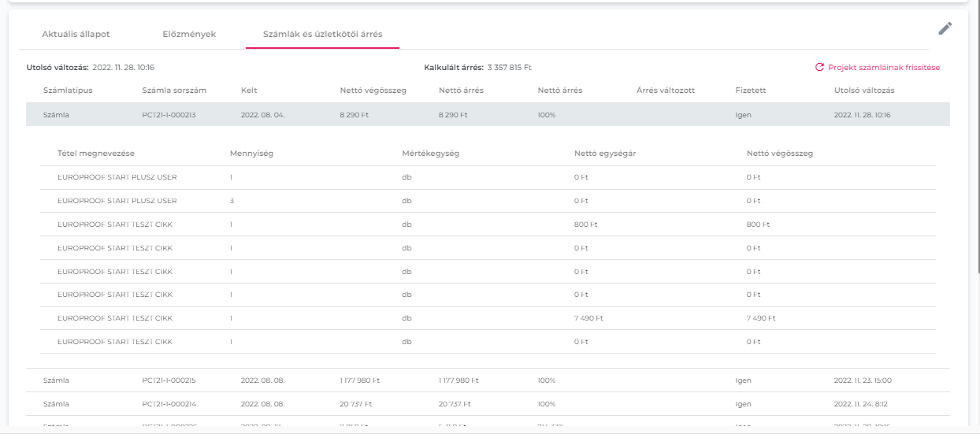
Task: Click the Nettó végösszeg header in the invoice table
Action: [x=373, y=91]
